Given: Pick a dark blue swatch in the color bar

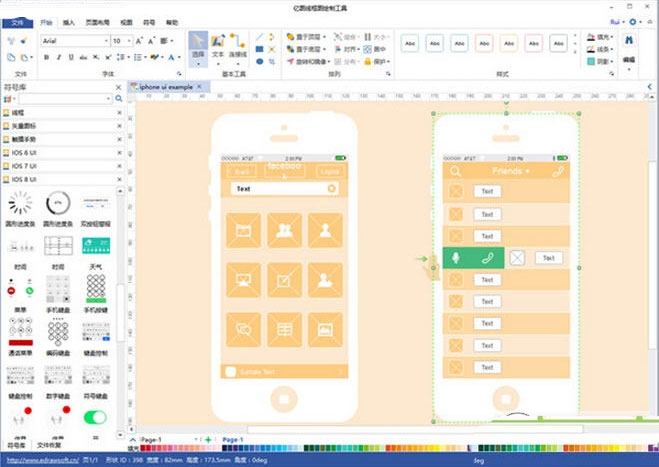Looking at the screenshot, I should (x=225, y=449).
